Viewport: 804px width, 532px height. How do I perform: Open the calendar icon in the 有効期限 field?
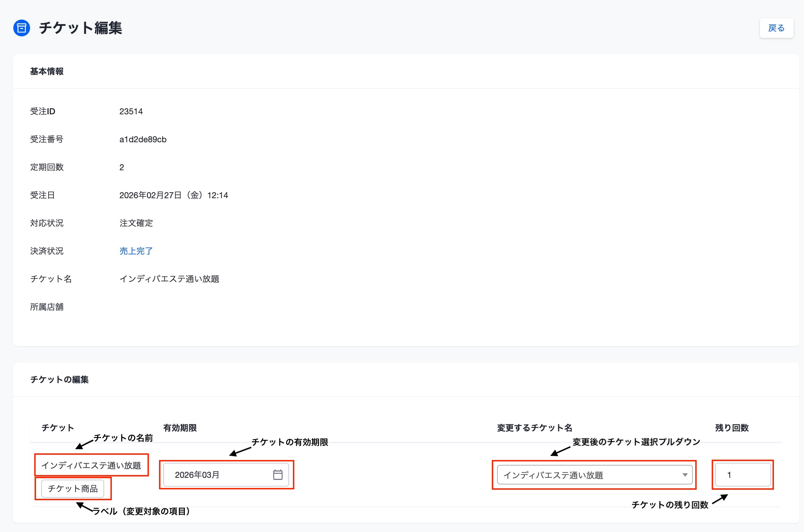click(x=278, y=475)
